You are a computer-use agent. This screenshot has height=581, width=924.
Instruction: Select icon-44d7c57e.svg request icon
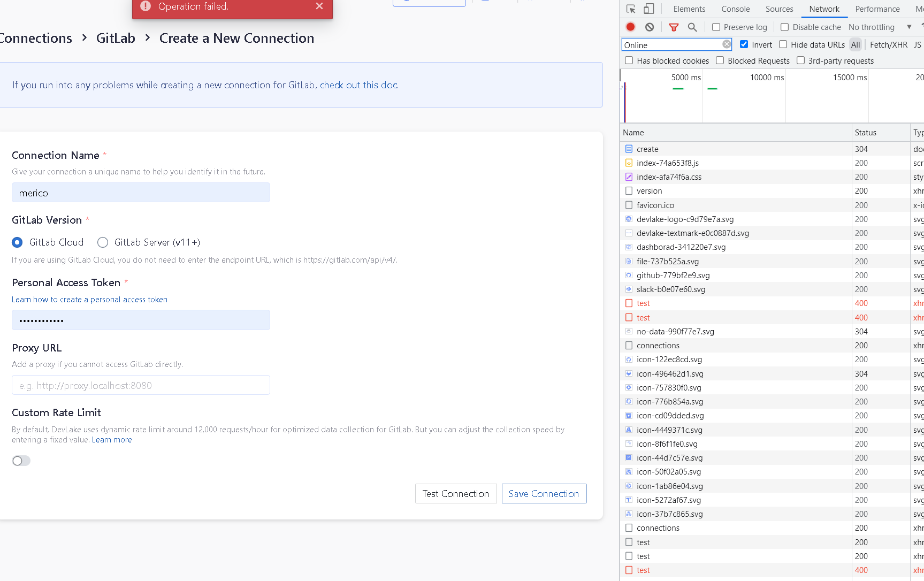point(629,457)
